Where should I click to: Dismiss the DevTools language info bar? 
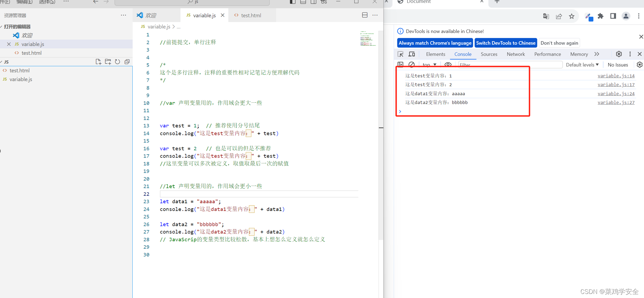coord(641,36)
